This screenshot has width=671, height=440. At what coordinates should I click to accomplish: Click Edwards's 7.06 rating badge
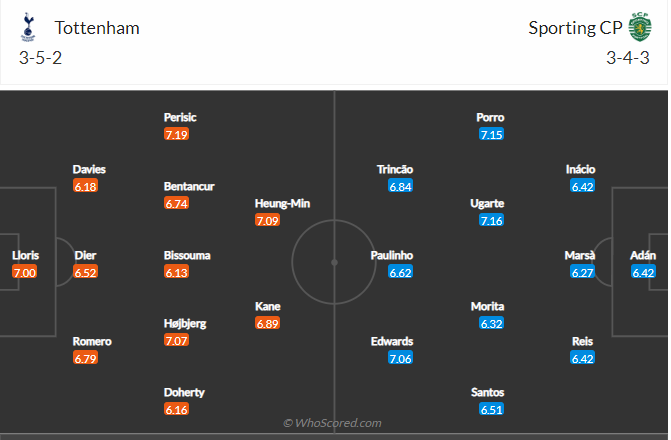401,358
